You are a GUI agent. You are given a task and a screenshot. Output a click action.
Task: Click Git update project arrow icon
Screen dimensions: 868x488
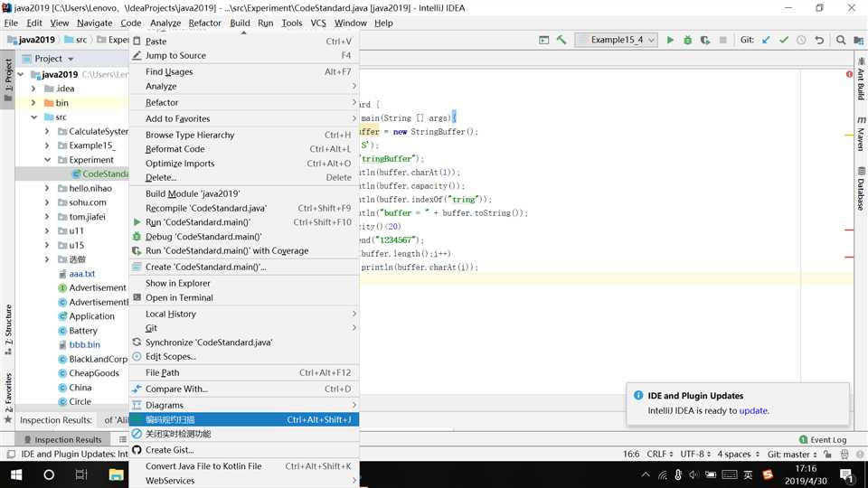click(x=766, y=40)
